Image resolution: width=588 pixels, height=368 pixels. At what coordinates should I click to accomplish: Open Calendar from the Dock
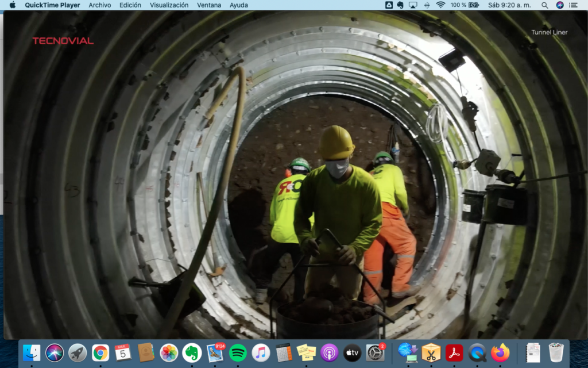coord(123,353)
